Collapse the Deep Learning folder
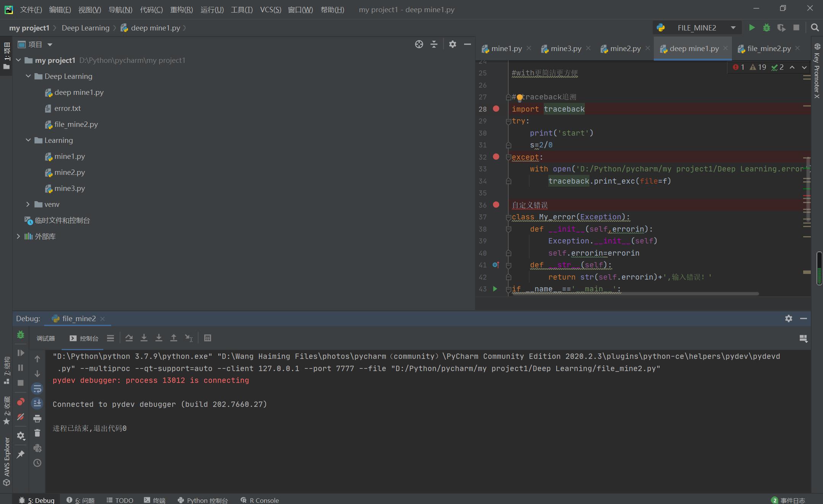The width and height of the screenshot is (823, 504). coord(28,76)
